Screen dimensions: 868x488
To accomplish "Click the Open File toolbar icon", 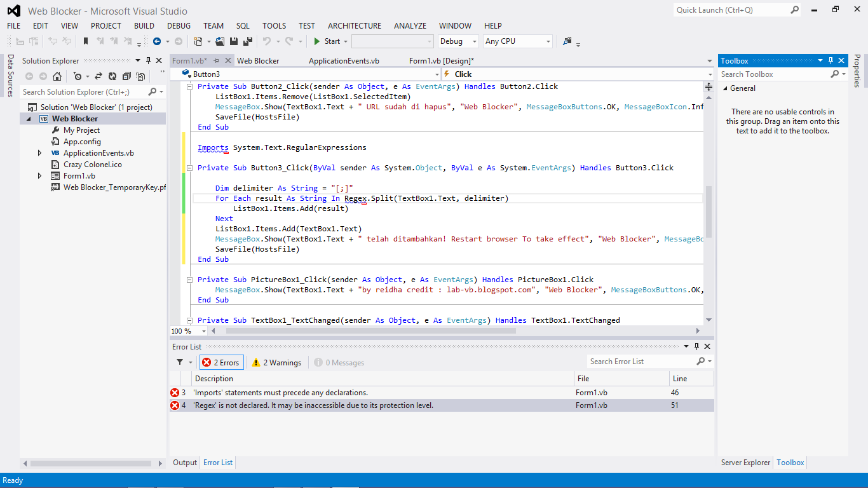I will click(220, 41).
